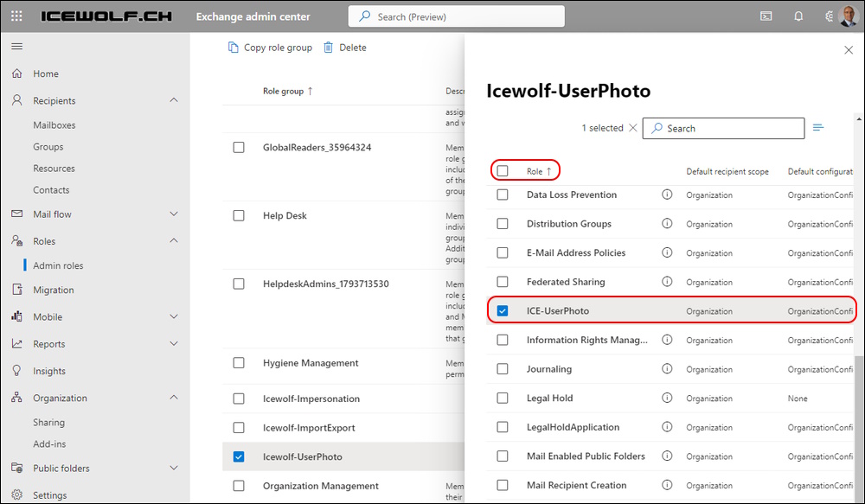865x504 pixels.
Task: Click the Insights lightbulb icon
Action: 17,371
